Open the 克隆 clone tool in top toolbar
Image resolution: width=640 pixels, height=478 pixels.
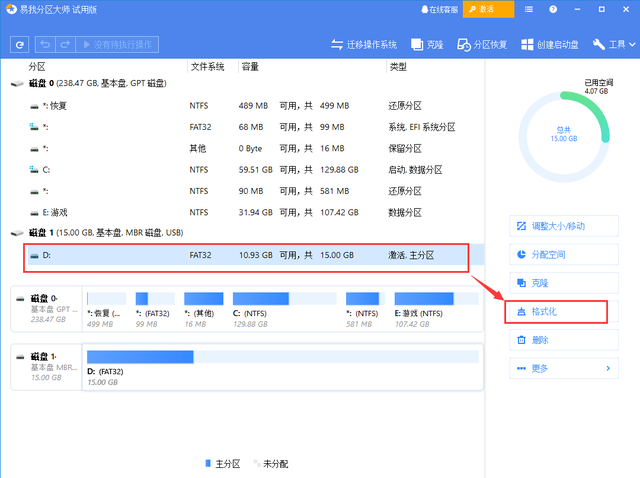pos(427,45)
